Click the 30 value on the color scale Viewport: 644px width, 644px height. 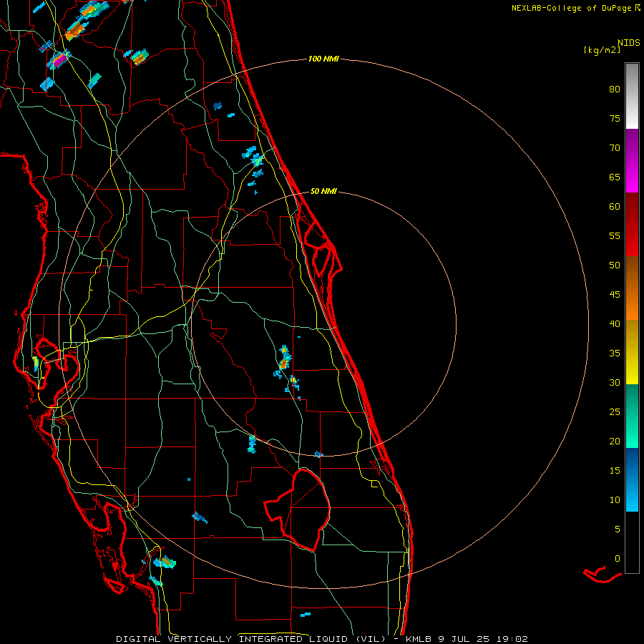(x=615, y=382)
